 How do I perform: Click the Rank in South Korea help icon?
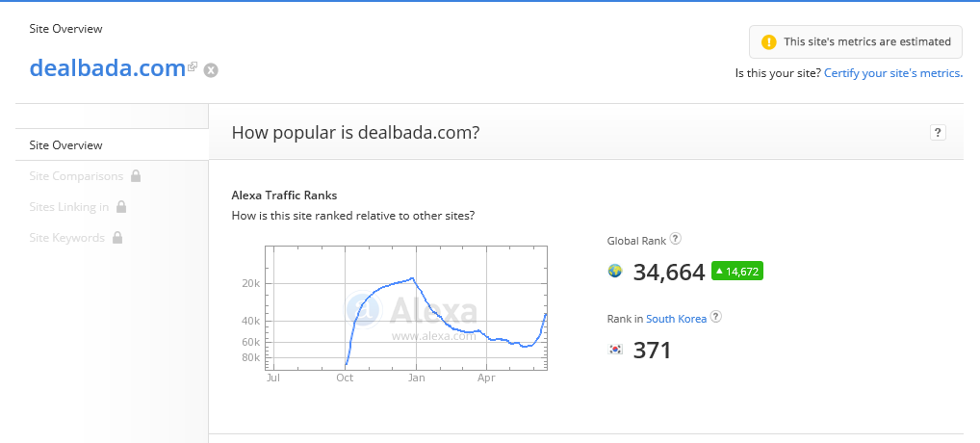tap(716, 317)
